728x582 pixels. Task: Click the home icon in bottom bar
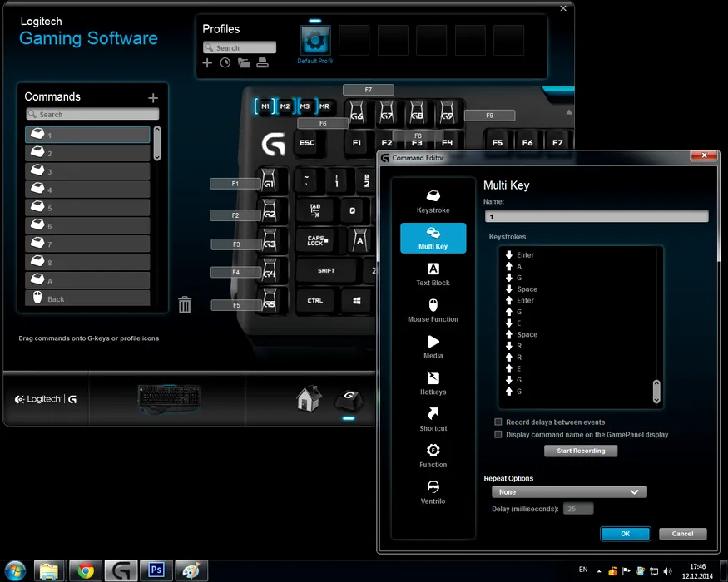[309, 399]
